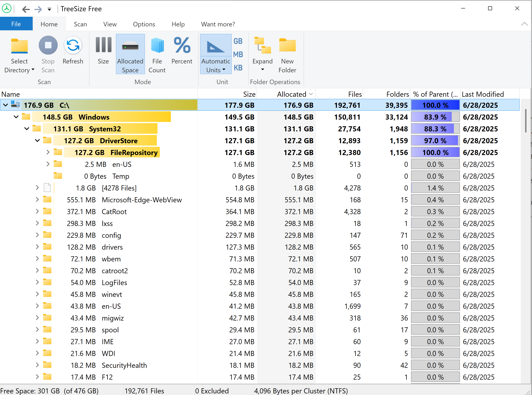The width and height of the screenshot is (532, 395).
Task: Click the vertical scrollbar thumb
Action: [x=526, y=121]
